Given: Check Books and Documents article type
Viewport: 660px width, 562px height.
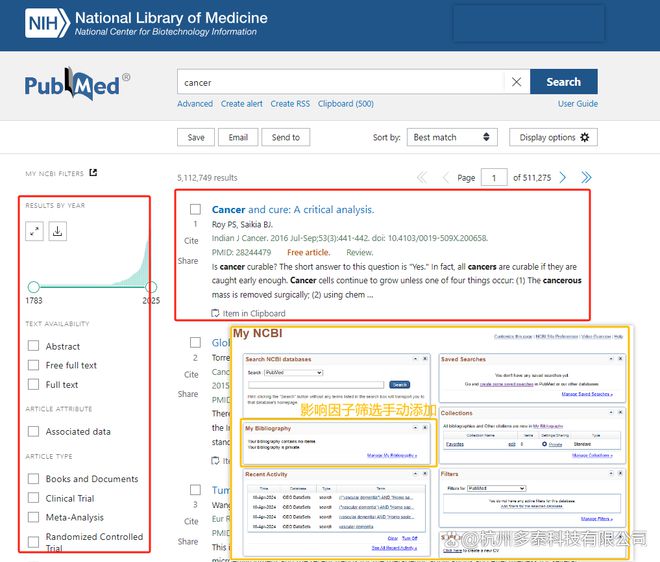Looking at the screenshot, I should tap(33, 479).
